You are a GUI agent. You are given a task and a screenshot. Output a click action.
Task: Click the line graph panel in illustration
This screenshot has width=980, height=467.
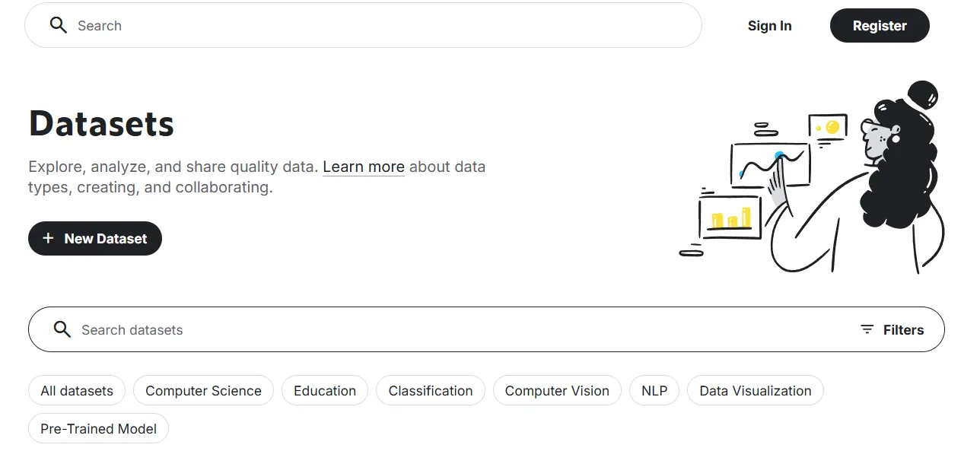[x=769, y=164]
